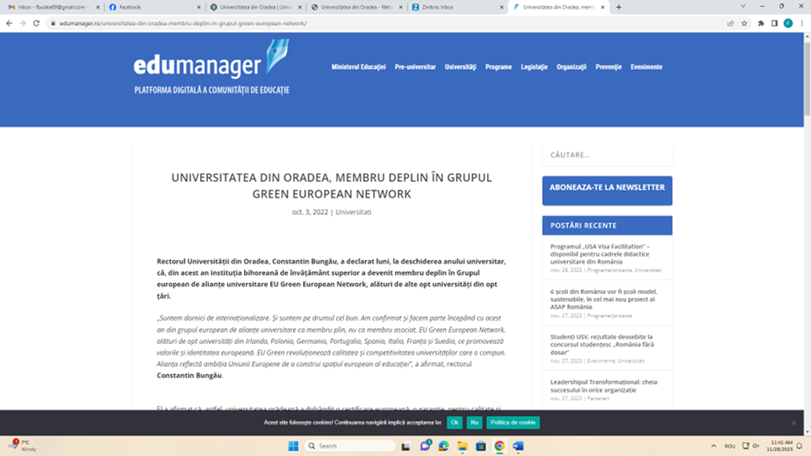Open the Universități menu item
Viewport: 811px width, 456px height.
[x=460, y=67]
